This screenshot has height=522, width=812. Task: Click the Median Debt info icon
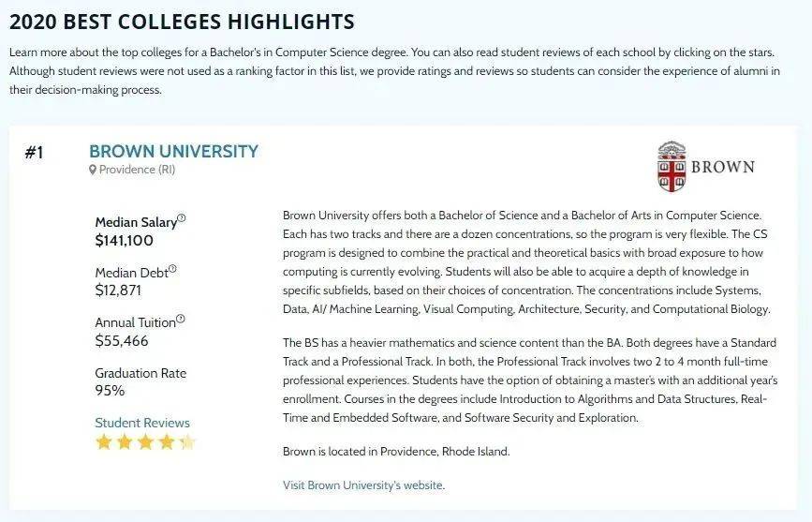point(172,269)
